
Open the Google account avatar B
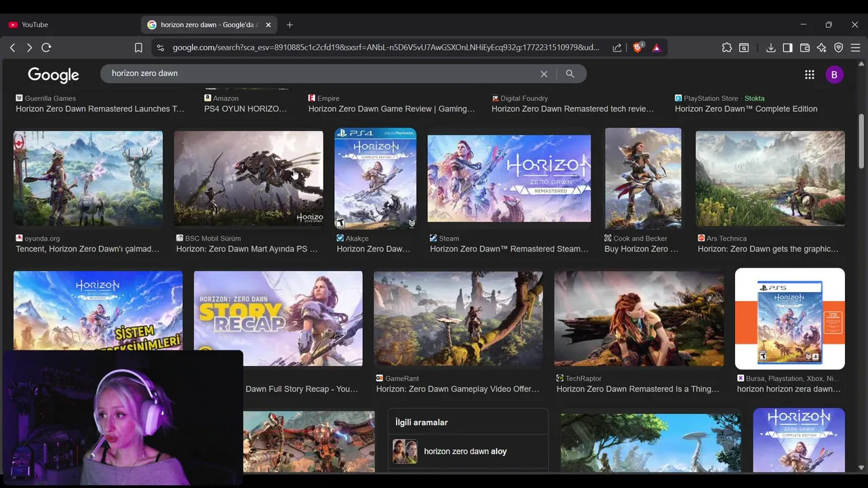[x=834, y=75]
